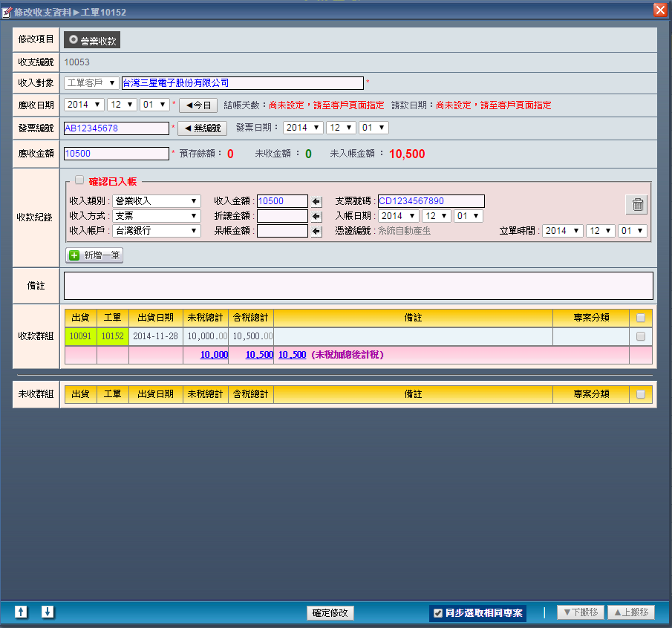Click the 10,000 untaxed total link
The image size is (672, 628).
click(214, 355)
